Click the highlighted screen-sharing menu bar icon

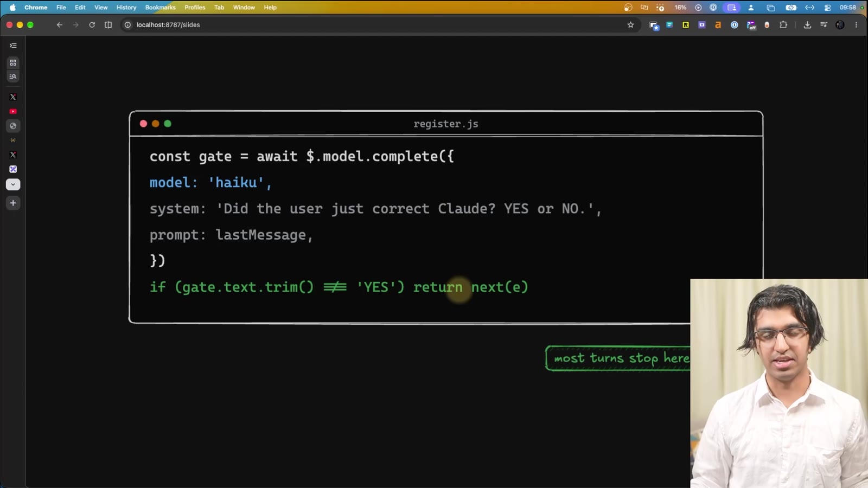tap(732, 8)
